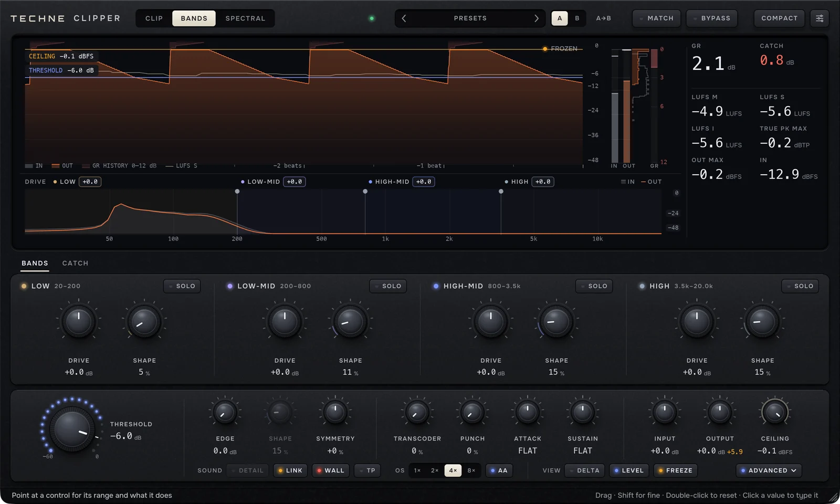The height and width of the screenshot is (504, 840).
Task: Toggle the FREEZE view option
Action: pyautogui.click(x=675, y=470)
